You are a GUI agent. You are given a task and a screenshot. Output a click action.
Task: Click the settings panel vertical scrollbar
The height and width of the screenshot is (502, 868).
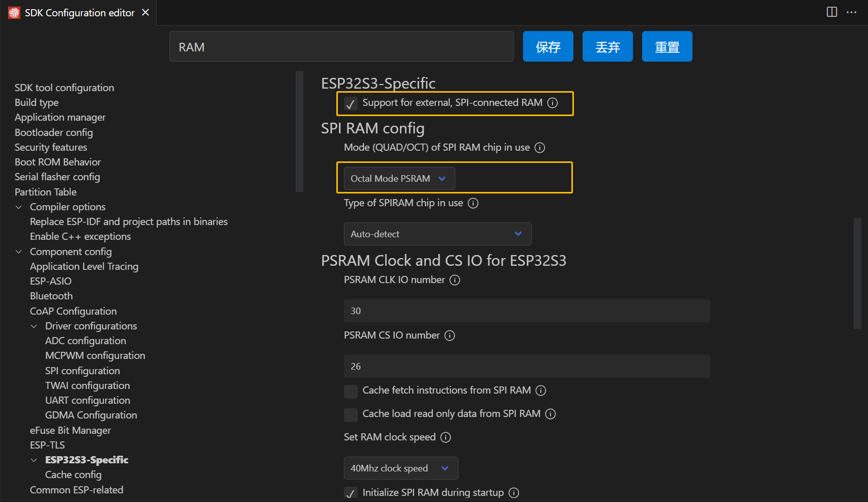point(857,273)
